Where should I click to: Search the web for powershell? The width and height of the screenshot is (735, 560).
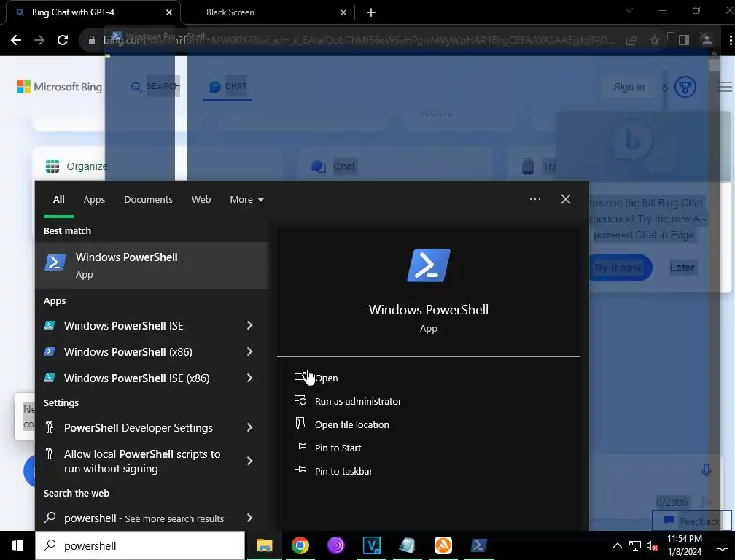[144, 518]
